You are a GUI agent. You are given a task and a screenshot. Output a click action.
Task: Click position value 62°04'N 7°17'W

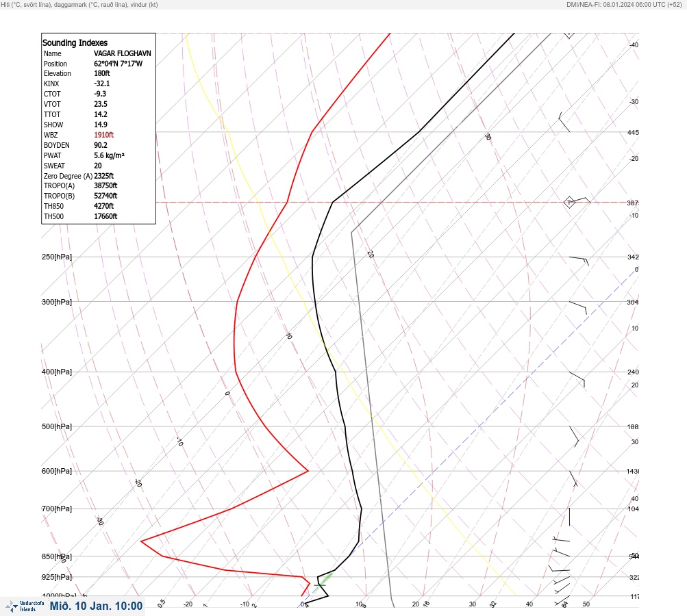point(118,64)
